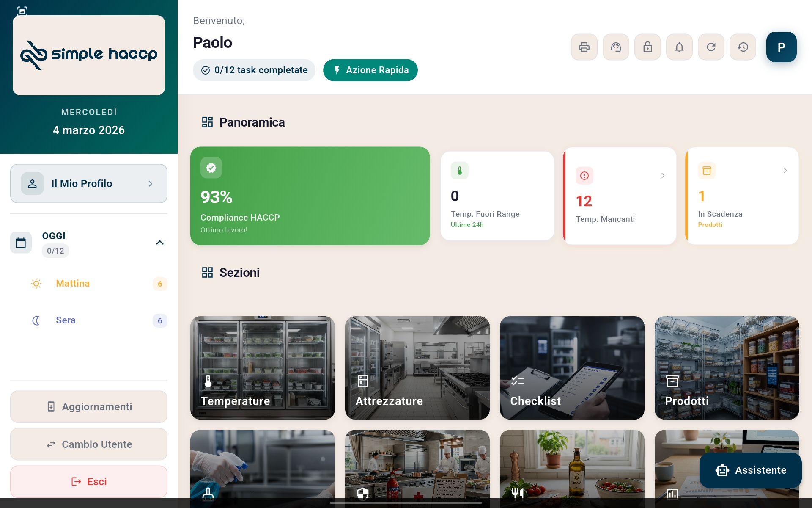Image resolution: width=812 pixels, height=508 pixels.
Task: Open the Temperature section thumbnail
Action: [262, 367]
